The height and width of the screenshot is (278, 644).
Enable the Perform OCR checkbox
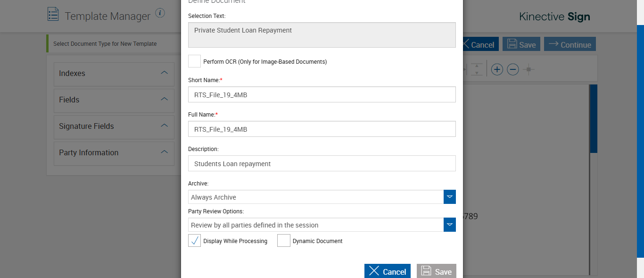(194, 61)
